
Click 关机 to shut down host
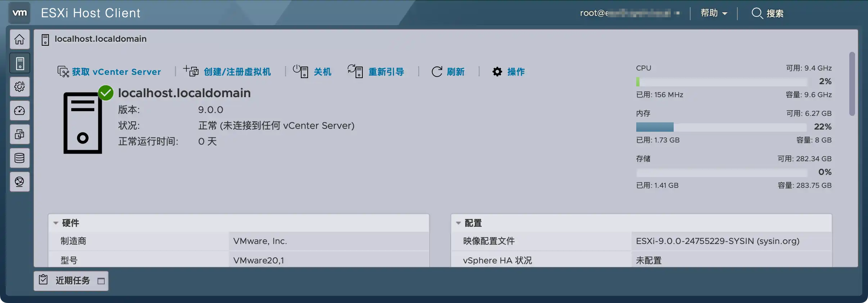point(312,72)
